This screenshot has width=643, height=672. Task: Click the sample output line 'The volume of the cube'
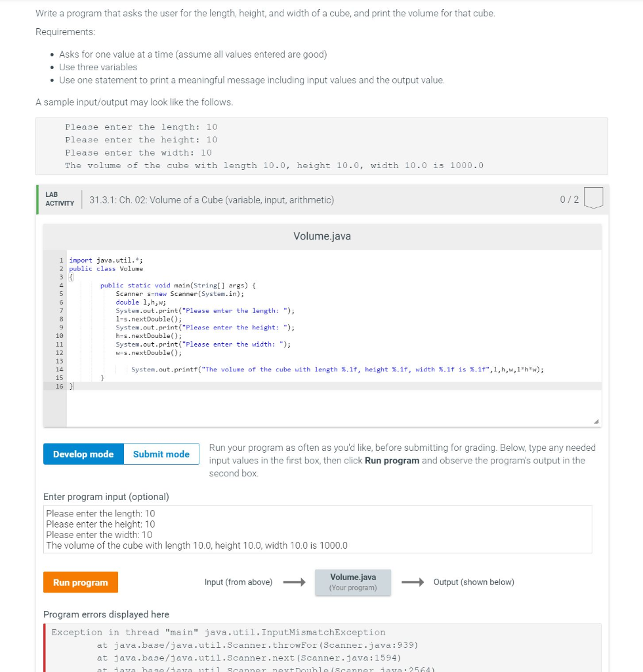pos(274,165)
